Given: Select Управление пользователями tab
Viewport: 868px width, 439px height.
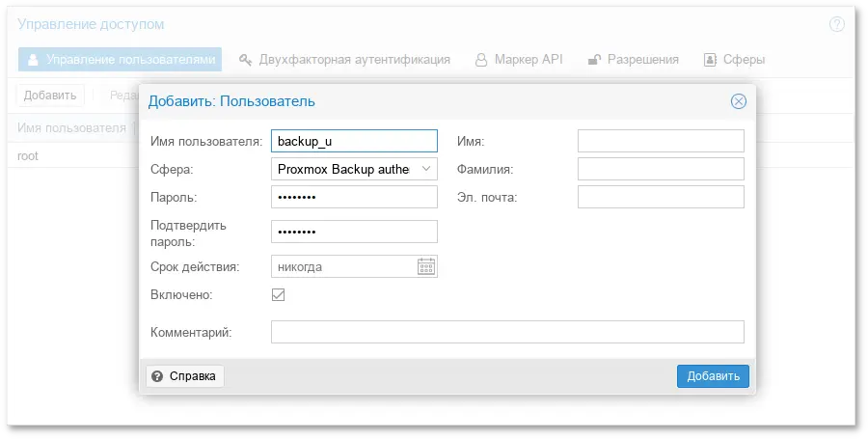Looking at the screenshot, I should tap(121, 59).
